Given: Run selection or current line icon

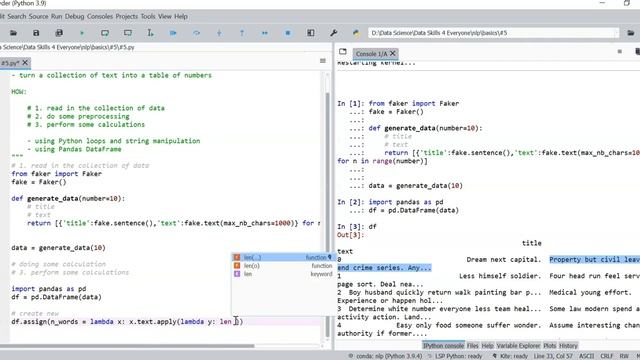Looking at the screenshot, I should 151,33.
